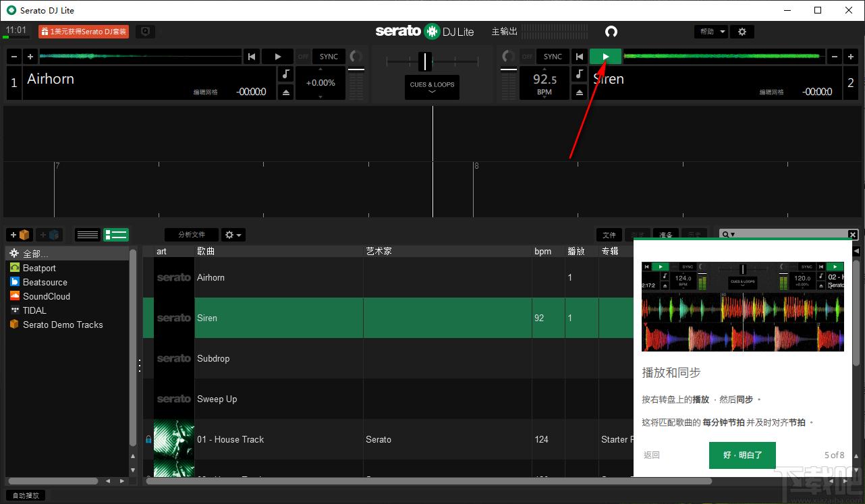
Task: Sort library by 专辑 album column
Action: tap(615, 251)
